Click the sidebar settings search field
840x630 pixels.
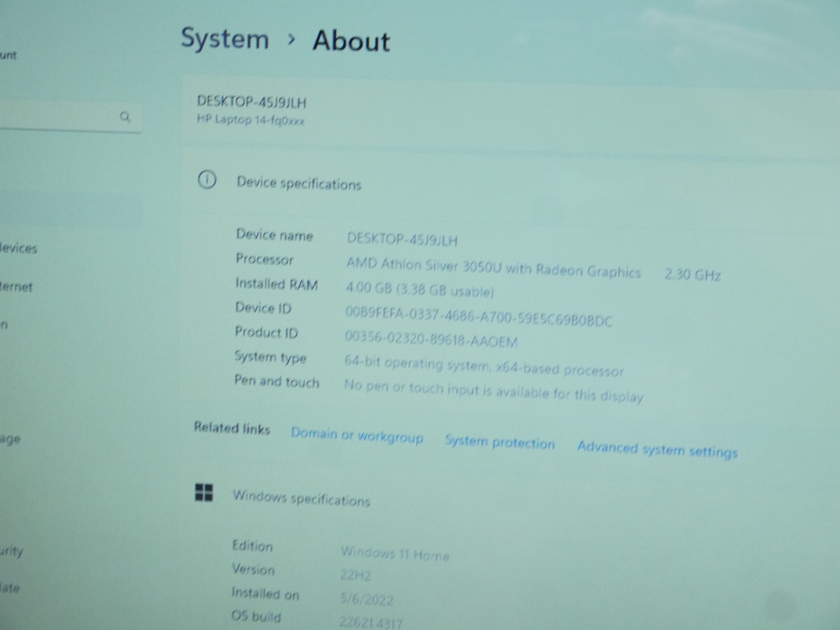click(71, 117)
